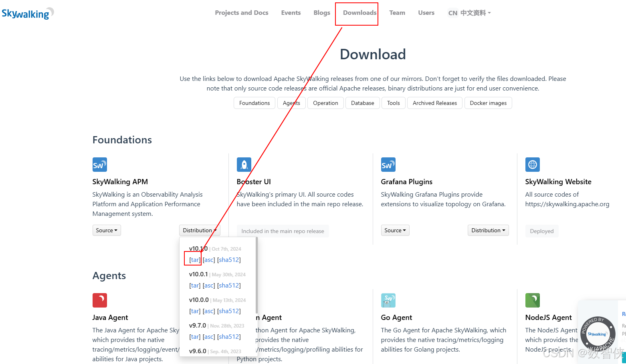Click the Booster UI rocket icon
Viewport: 626px width, 364px height.
coord(244,165)
